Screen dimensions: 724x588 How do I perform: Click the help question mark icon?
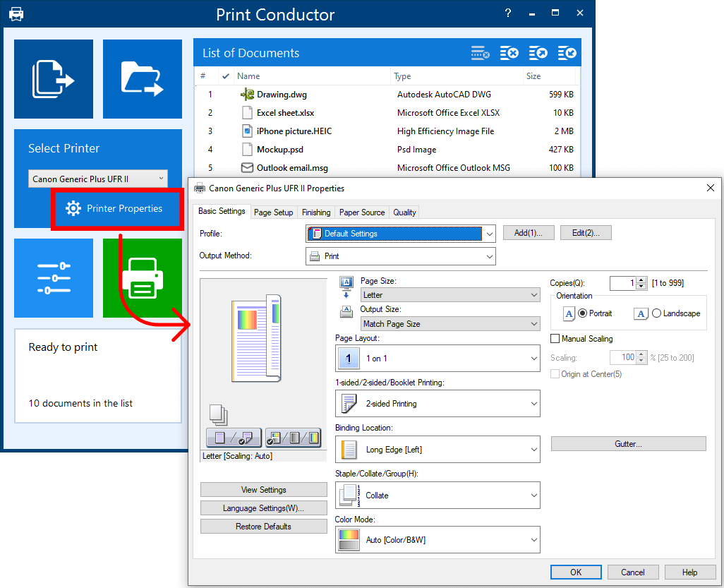pos(508,13)
